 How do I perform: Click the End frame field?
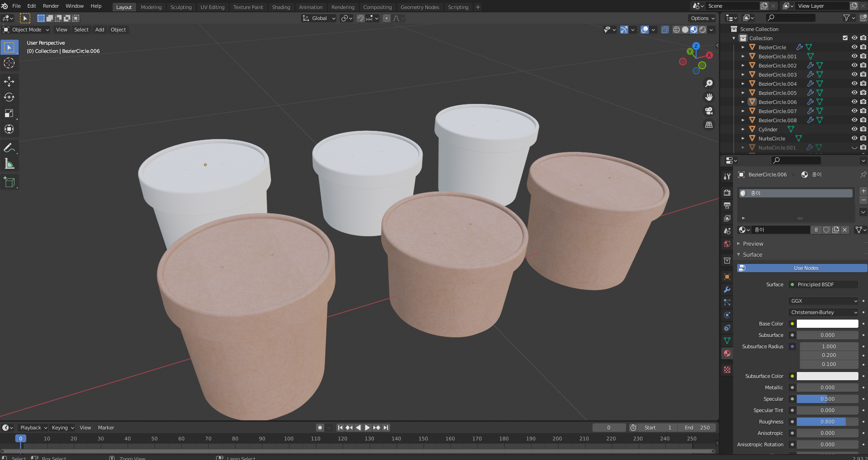[697, 428]
